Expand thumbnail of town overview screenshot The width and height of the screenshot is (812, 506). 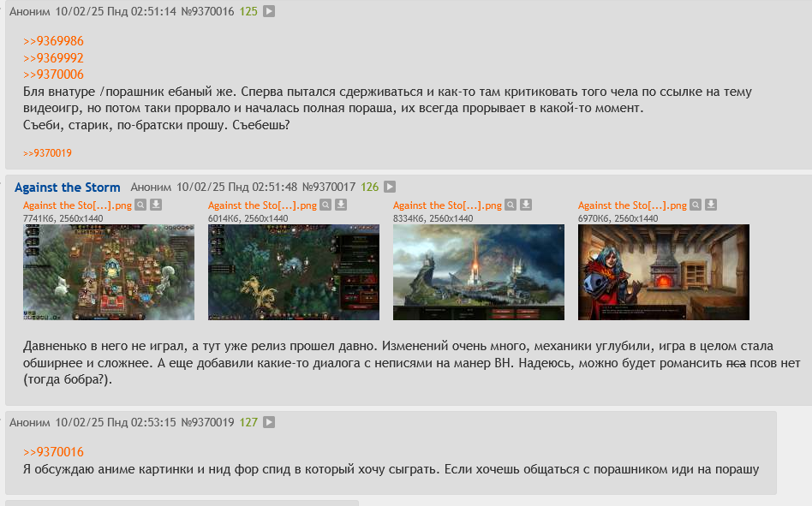pos(109,272)
